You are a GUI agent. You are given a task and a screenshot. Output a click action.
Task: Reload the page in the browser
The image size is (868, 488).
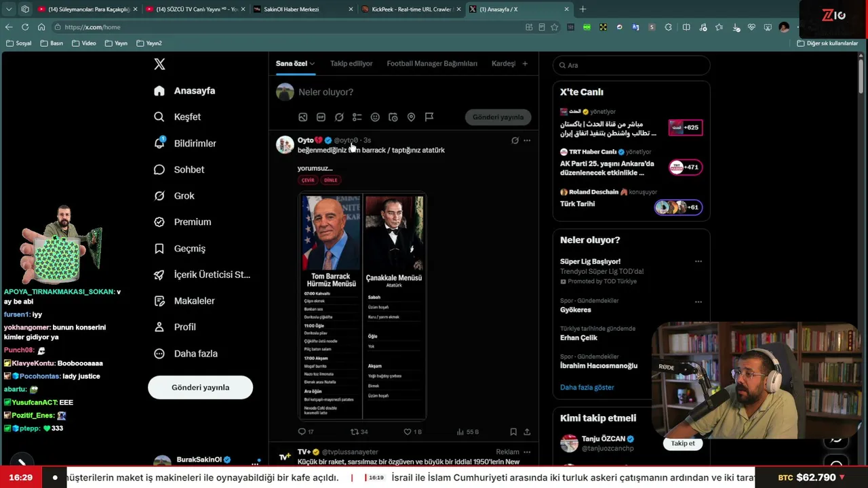click(x=25, y=27)
